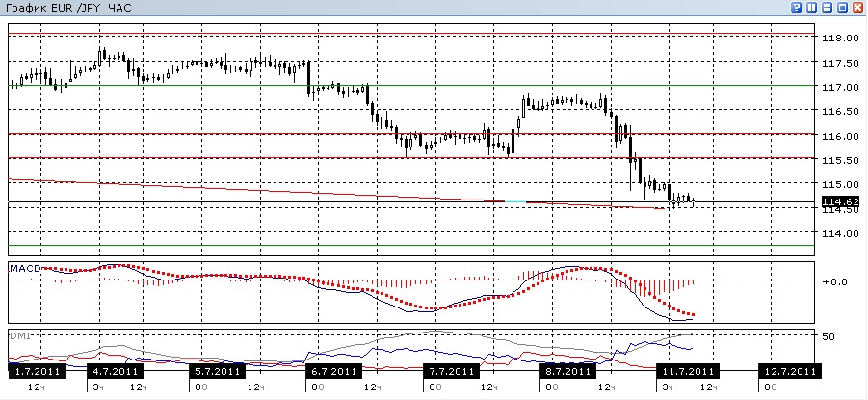Click the 116.50 price axis label
868x400 pixels.
(x=839, y=112)
